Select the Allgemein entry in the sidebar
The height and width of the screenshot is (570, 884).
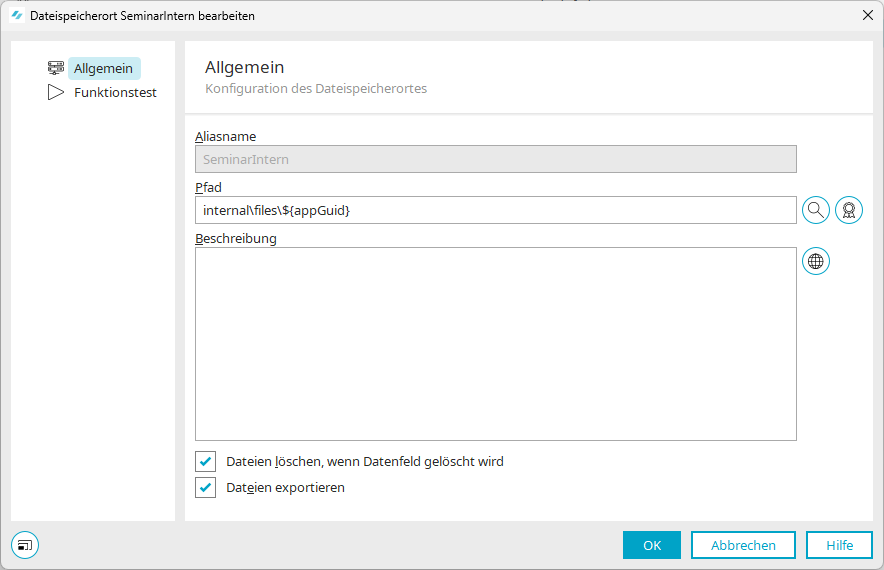coord(103,68)
